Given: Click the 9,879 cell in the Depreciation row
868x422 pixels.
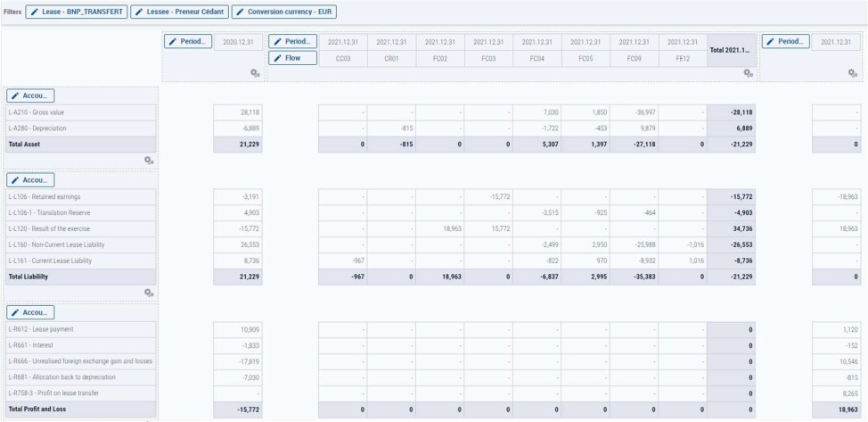Looking at the screenshot, I should (635, 128).
